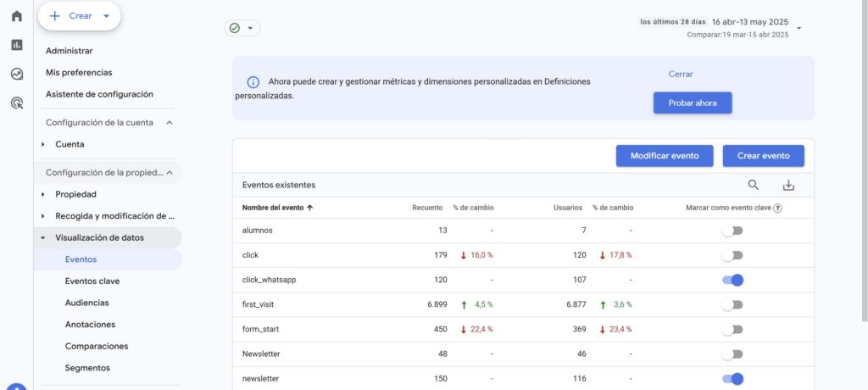Download the events table data
868x390 pixels.
[788, 185]
